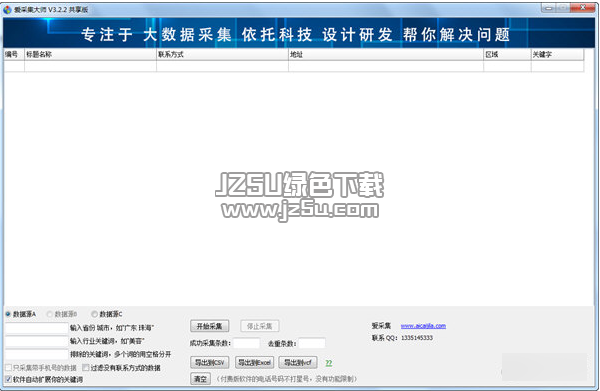Click the excluded keywords input field
The height and width of the screenshot is (391, 600).
click(36, 354)
